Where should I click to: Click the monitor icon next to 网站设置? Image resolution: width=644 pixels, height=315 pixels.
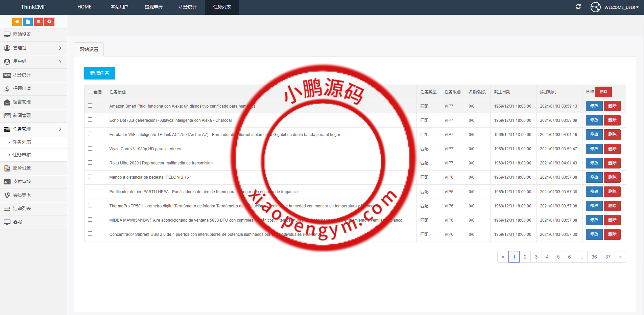pyautogui.click(x=7, y=35)
